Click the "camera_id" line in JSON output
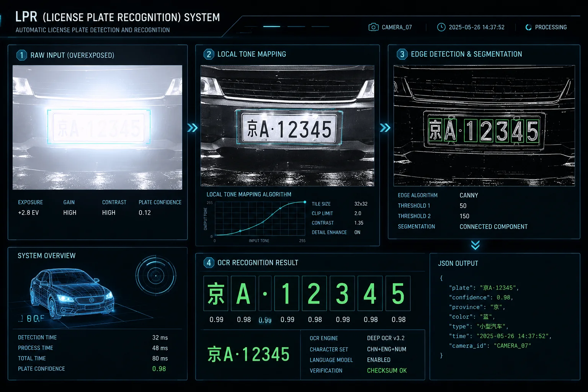The image size is (588, 392). point(490,346)
